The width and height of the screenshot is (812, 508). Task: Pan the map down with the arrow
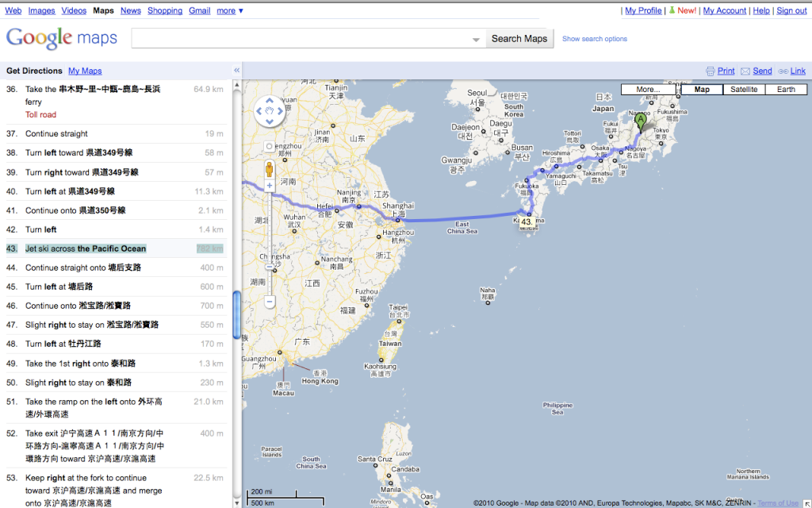click(x=270, y=121)
